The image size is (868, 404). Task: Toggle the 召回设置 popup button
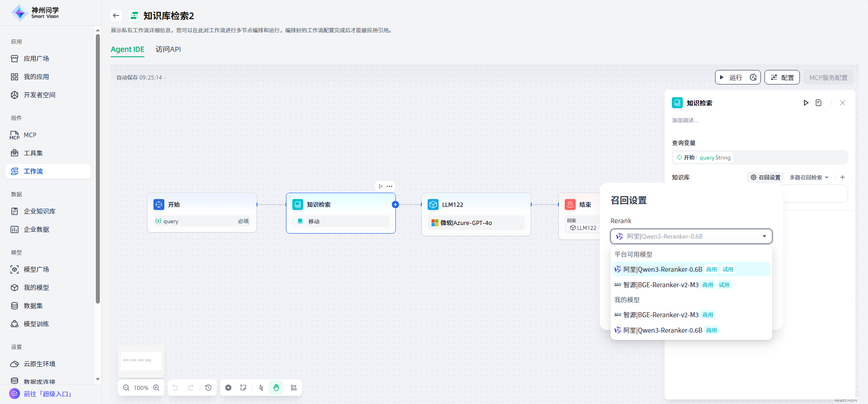[765, 177]
